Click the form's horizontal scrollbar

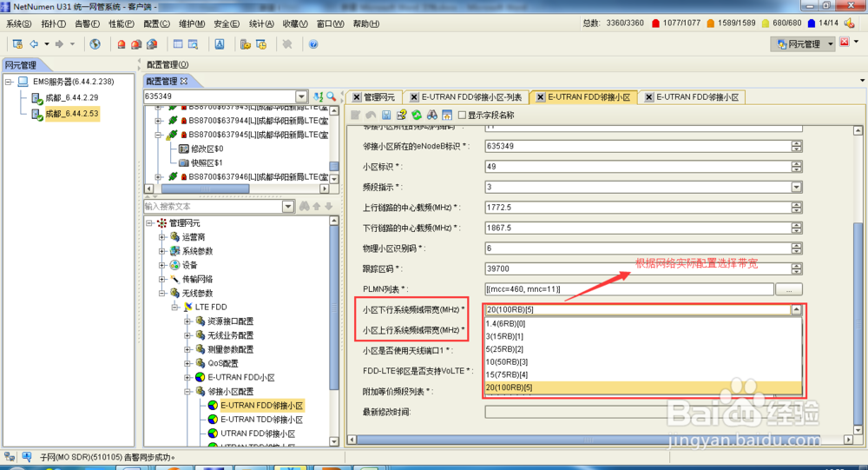(x=601, y=440)
